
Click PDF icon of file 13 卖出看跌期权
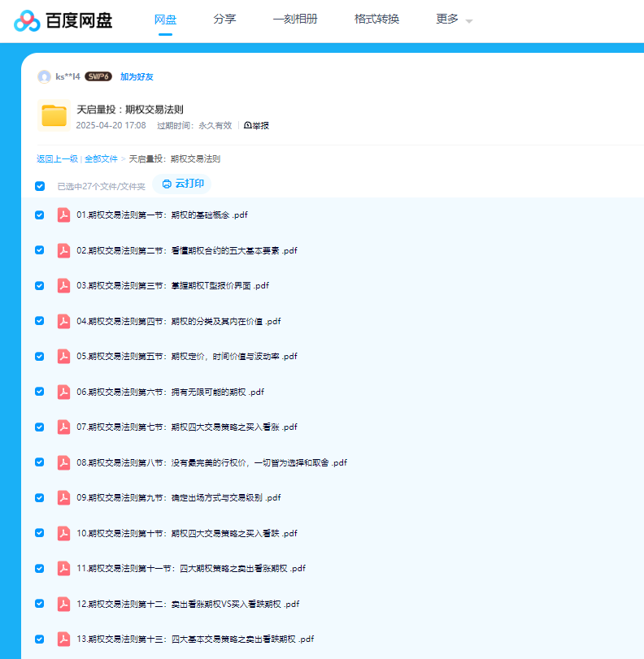(x=64, y=639)
